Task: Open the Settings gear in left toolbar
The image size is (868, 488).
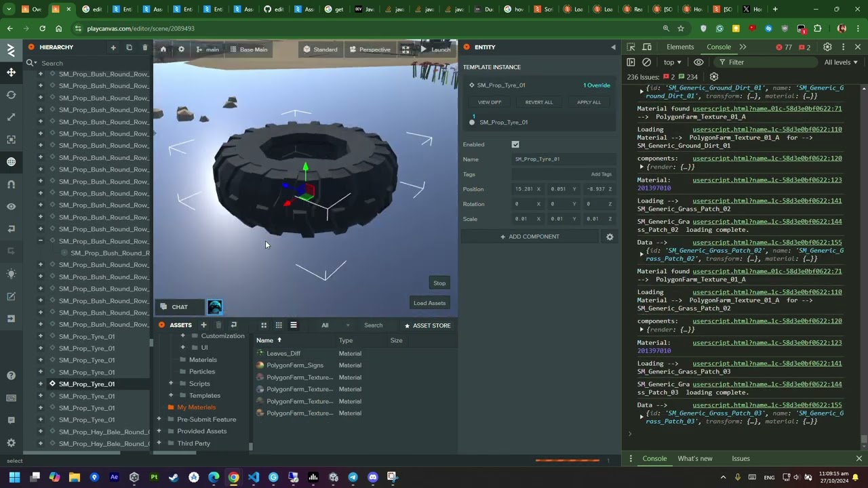Action: (x=11, y=443)
